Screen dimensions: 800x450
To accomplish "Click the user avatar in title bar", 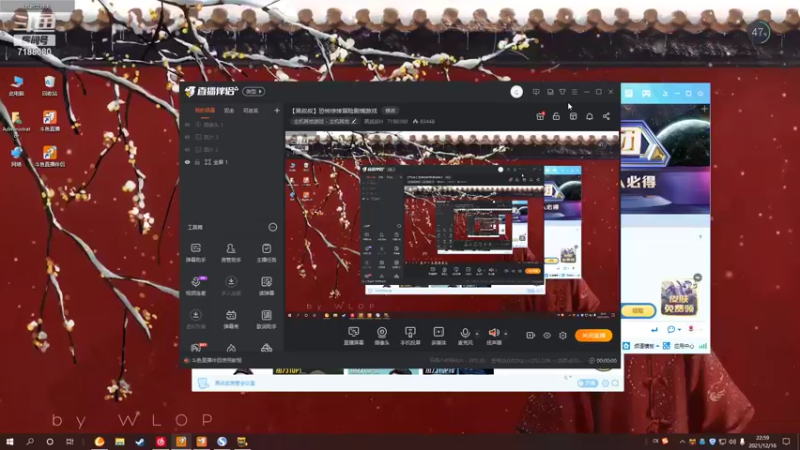I will [x=516, y=92].
